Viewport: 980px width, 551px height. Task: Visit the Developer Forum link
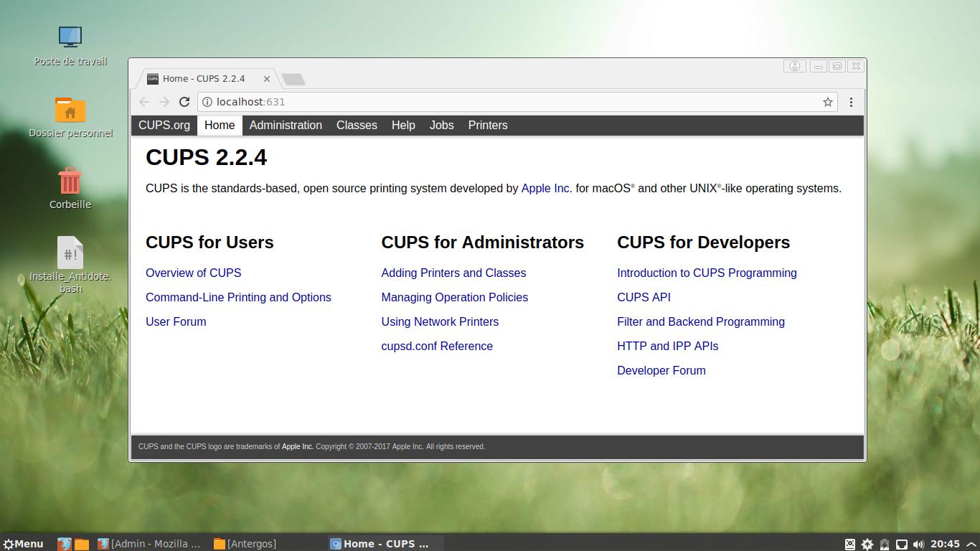661,370
